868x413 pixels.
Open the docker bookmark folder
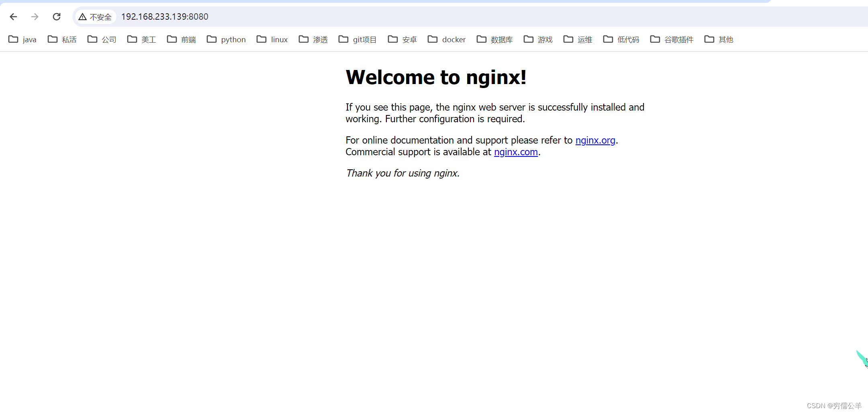pos(447,39)
